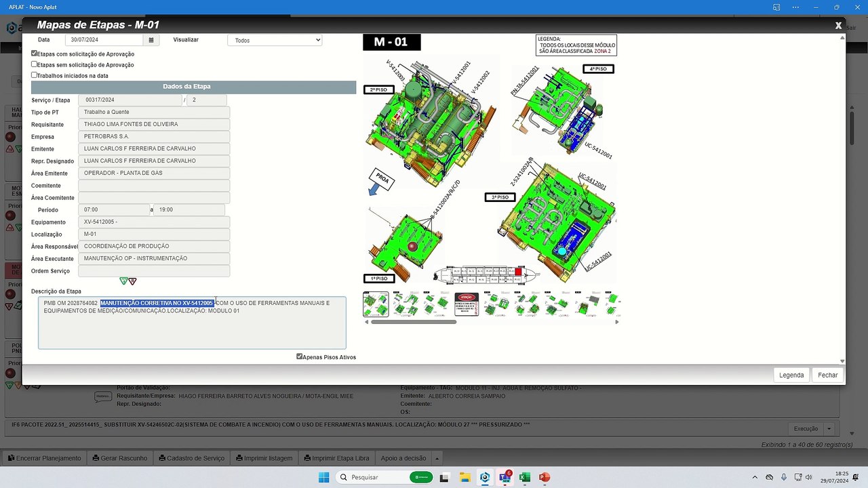
Task: Select the second map thumbnail in the strip
Action: coord(406,304)
